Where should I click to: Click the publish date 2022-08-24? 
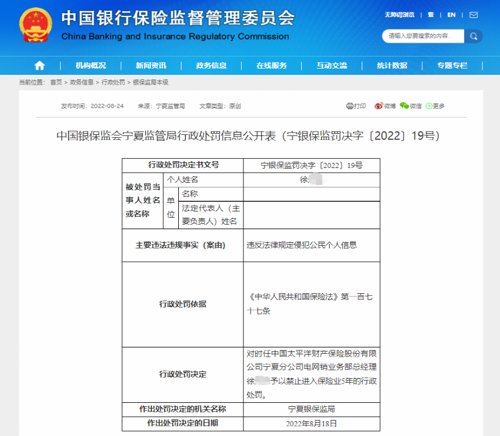(107, 106)
